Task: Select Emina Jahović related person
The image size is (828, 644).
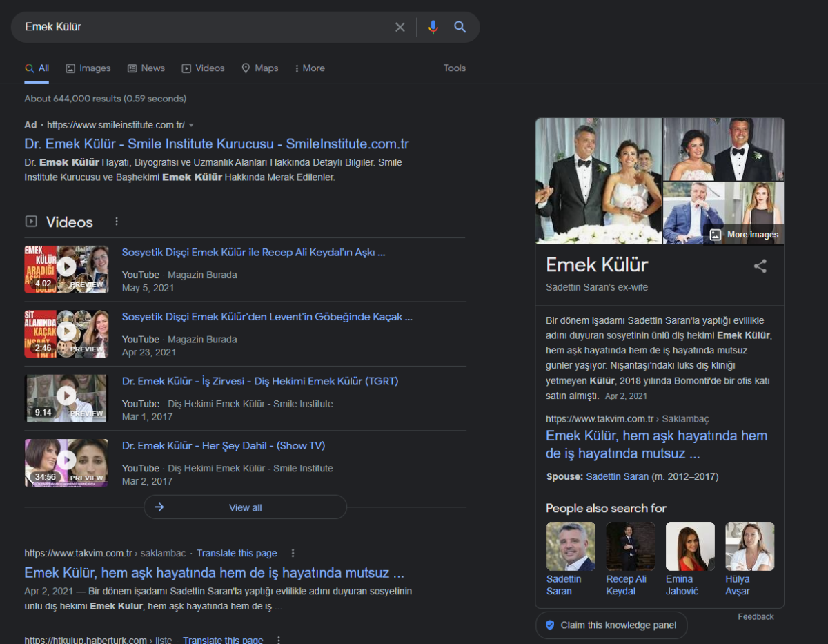Action: click(690, 559)
